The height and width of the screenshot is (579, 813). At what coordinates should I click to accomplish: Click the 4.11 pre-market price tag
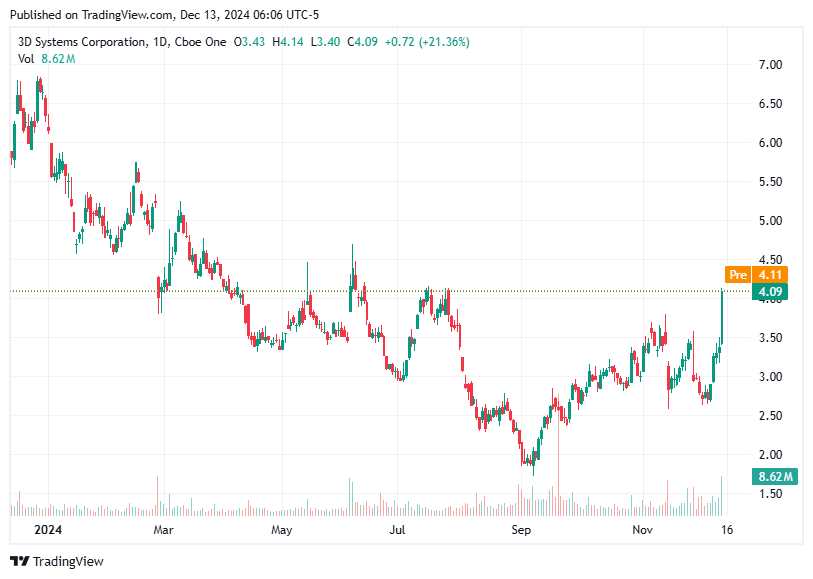click(x=770, y=274)
